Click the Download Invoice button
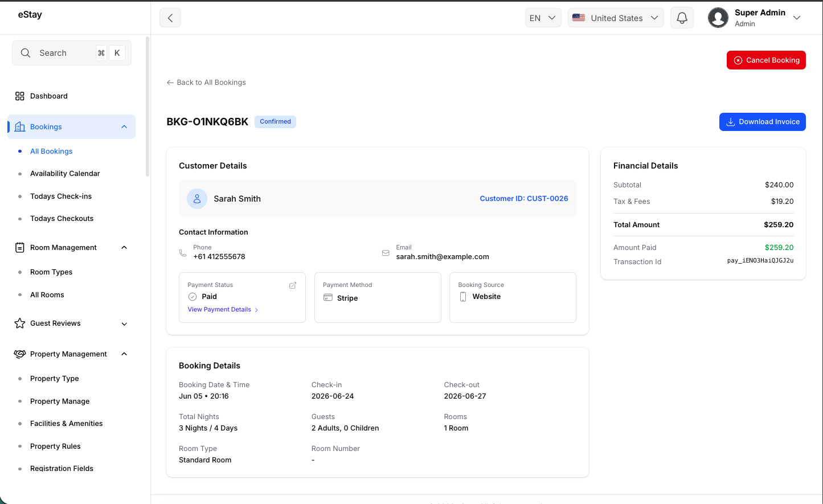The width and height of the screenshot is (823, 504). (763, 122)
